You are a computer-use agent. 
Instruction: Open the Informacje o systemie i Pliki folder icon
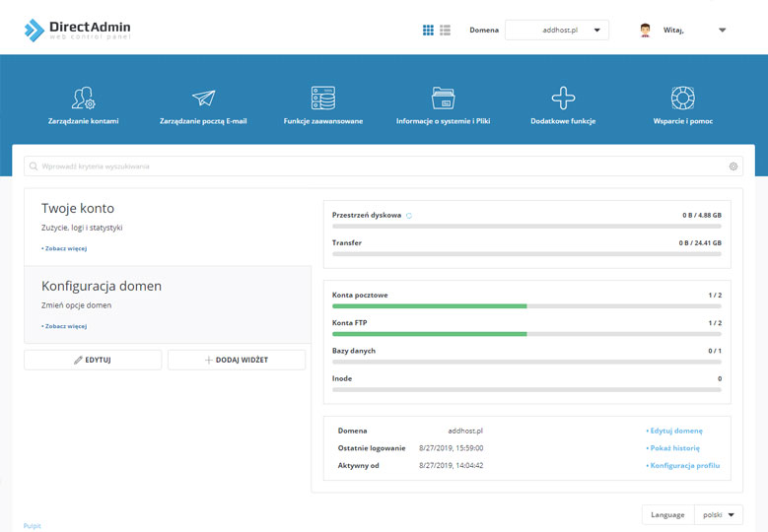(443, 99)
